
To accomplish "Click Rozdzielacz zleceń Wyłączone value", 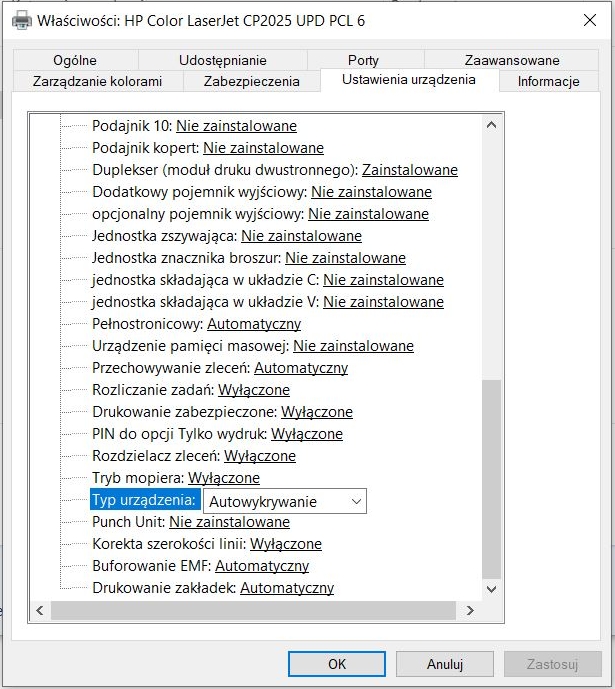I will click(x=260, y=456).
